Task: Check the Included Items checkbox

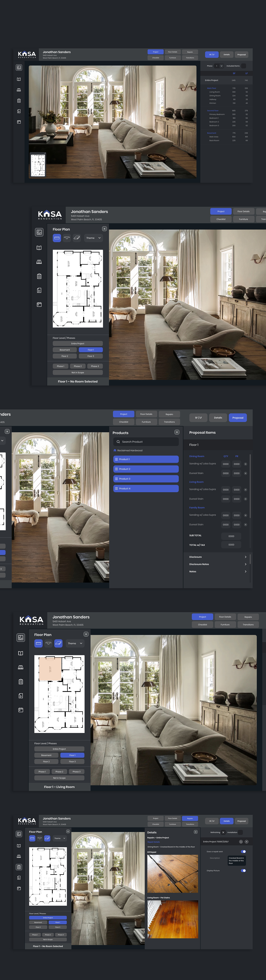Action: 244,66
